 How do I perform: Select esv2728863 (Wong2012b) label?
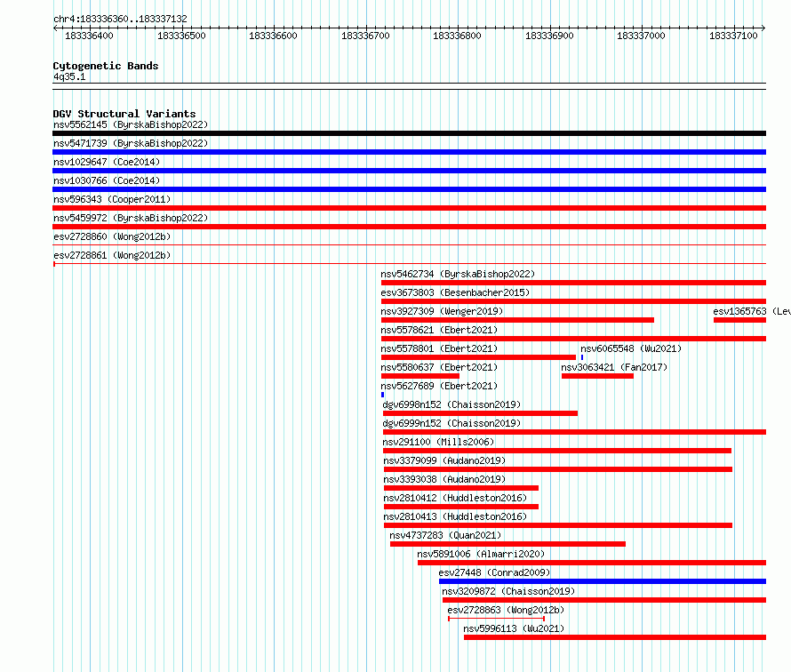pos(506,610)
